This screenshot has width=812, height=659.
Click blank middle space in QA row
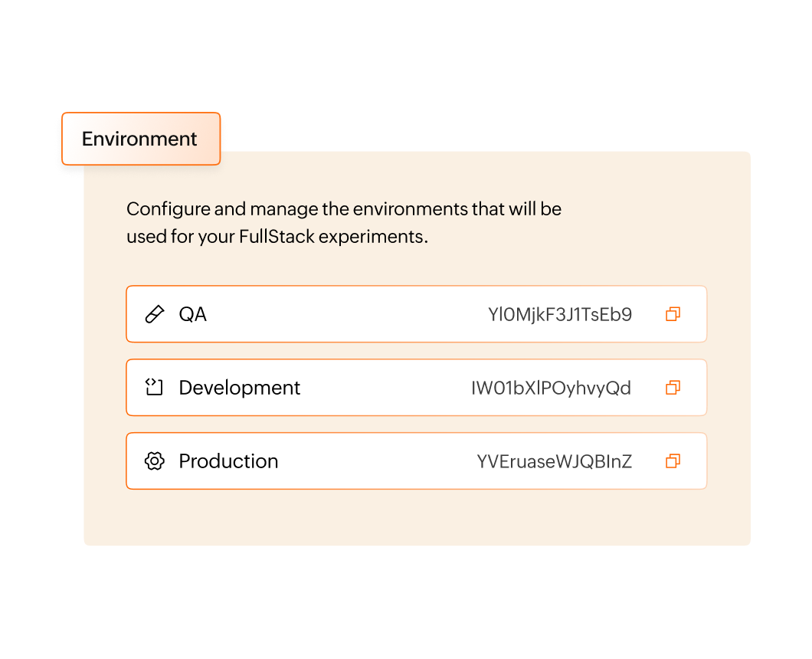pyautogui.click(x=345, y=314)
